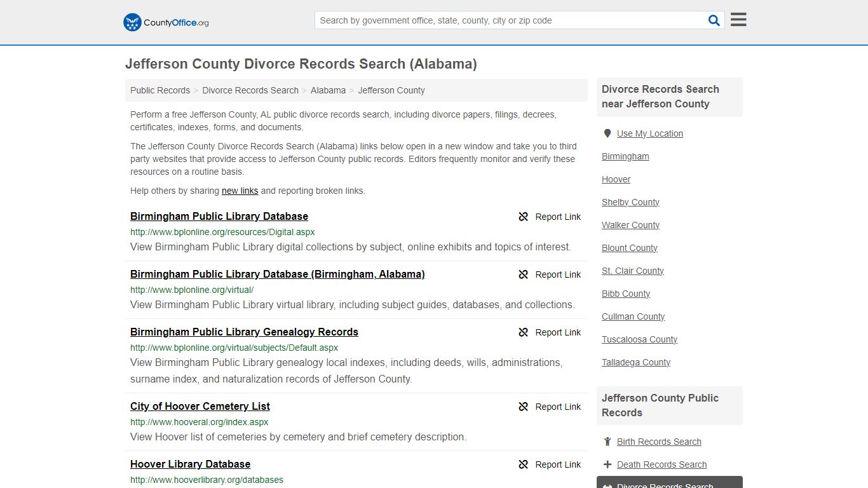Open Public Records breadcrumb
The height and width of the screenshot is (488, 868).
(x=160, y=90)
